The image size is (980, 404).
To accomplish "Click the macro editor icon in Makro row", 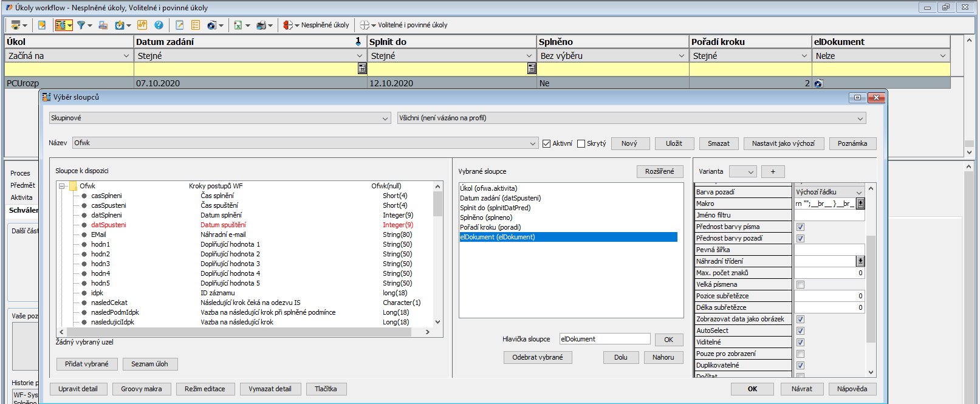I will pos(860,204).
